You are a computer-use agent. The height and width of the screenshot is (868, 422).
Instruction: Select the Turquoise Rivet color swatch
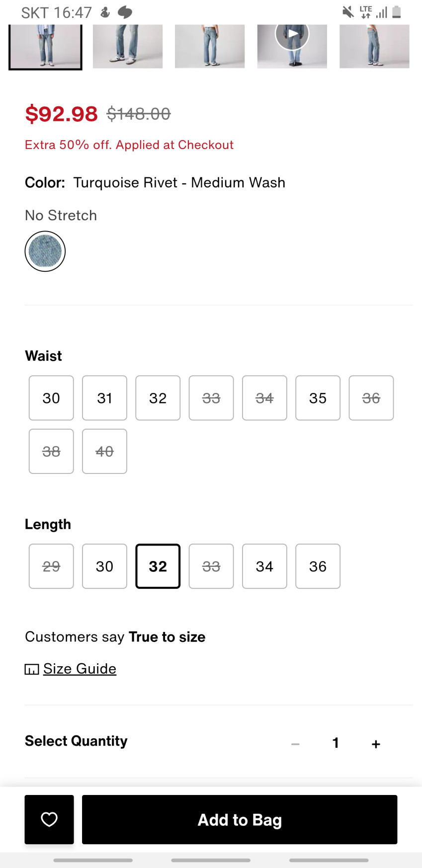click(45, 251)
